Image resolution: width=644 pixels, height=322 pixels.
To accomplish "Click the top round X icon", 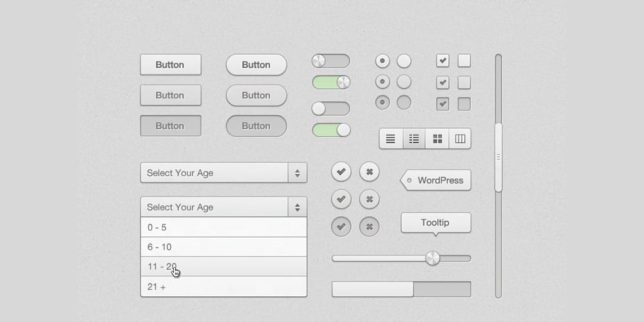I will point(369,172).
